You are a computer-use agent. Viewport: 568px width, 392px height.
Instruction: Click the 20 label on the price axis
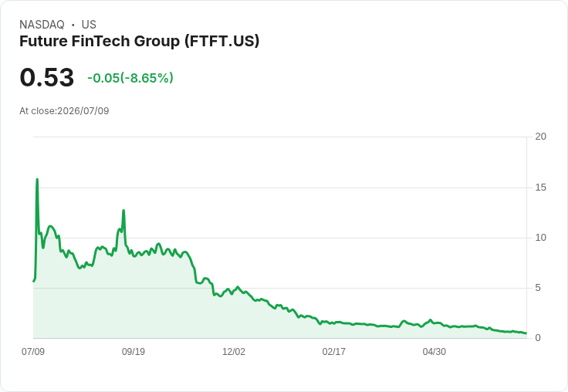tap(540, 137)
